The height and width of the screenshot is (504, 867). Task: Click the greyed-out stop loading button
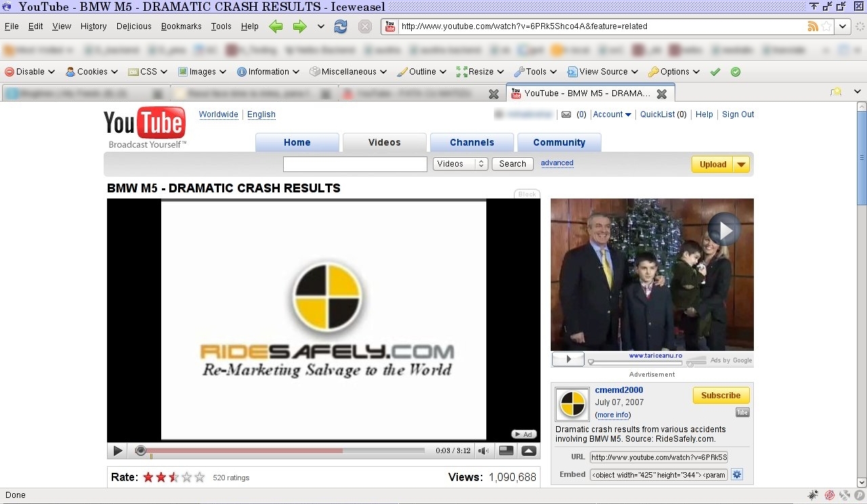(x=365, y=26)
